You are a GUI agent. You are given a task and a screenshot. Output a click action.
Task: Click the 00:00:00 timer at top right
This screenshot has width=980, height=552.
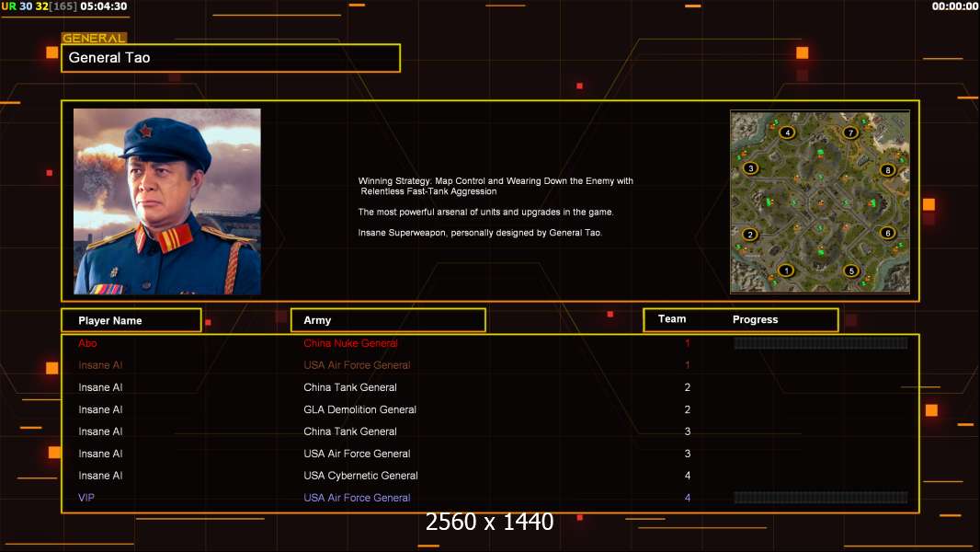pyautogui.click(x=955, y=6)
